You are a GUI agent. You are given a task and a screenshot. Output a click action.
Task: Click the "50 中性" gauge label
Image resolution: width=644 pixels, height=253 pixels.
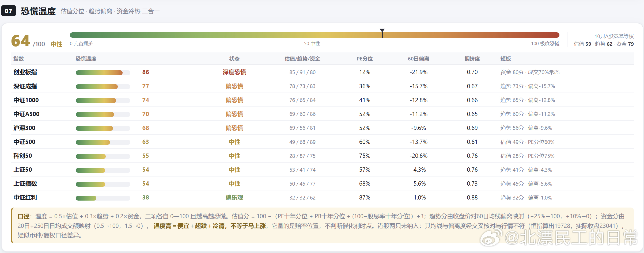312,44
